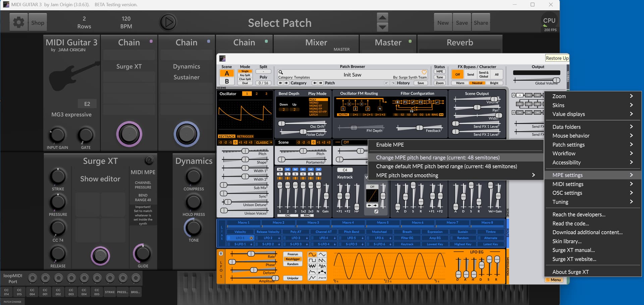Set Mode to Dual

tap(245, 83)
